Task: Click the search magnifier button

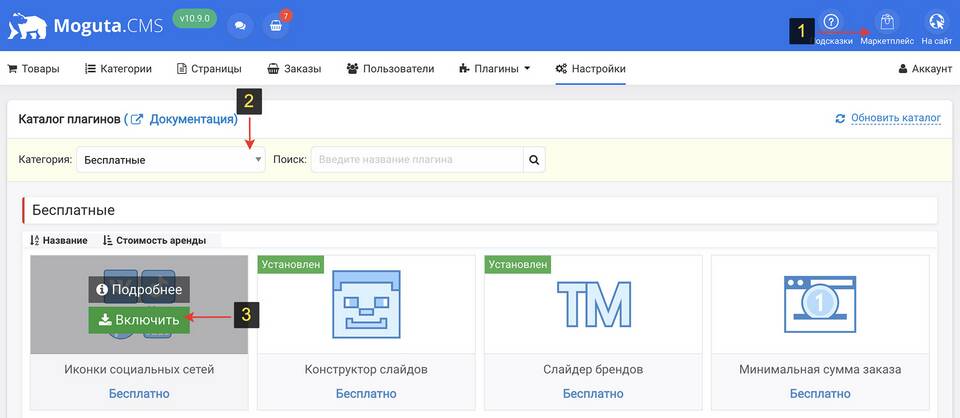Action: click(534, 159)
